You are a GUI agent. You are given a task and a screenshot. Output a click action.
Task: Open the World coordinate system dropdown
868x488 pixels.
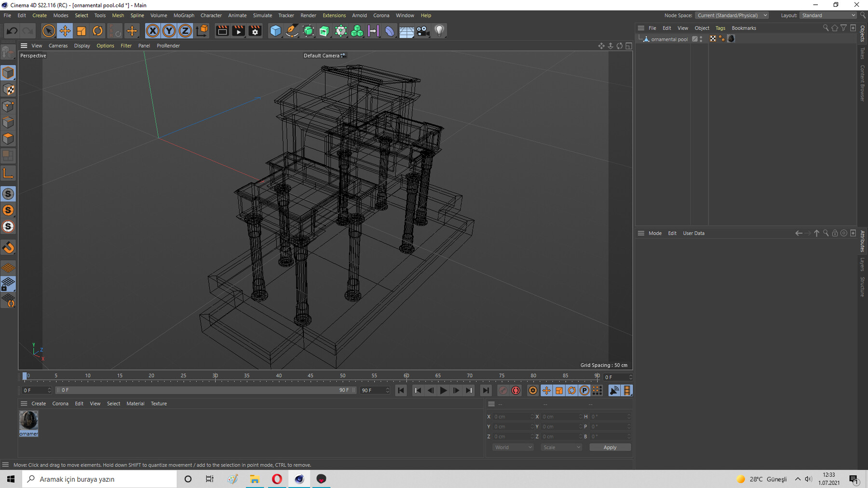coord(513,448)
